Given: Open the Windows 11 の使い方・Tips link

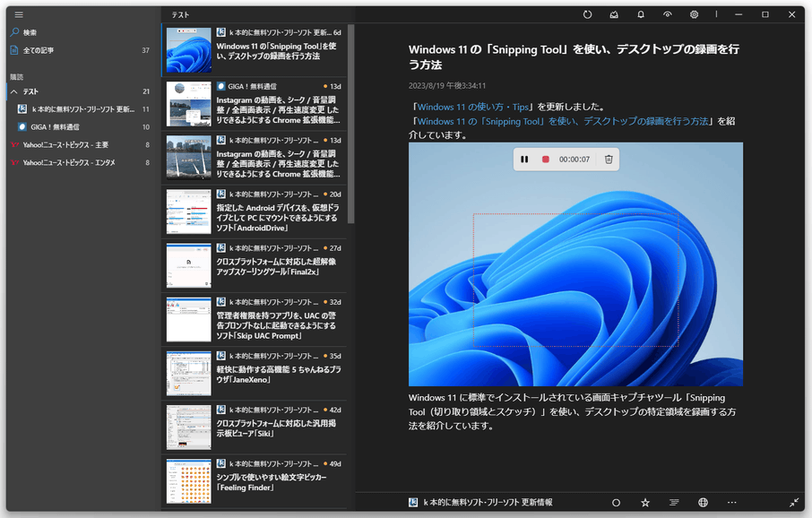Looking at the screenshot, I should 473,107.
